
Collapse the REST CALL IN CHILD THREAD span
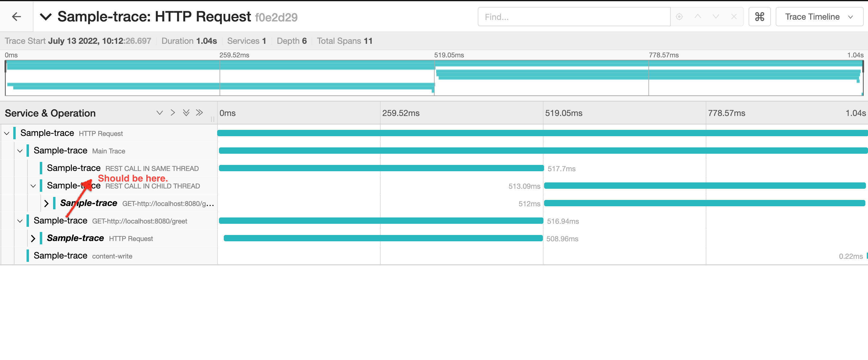(x=33, y=185)
